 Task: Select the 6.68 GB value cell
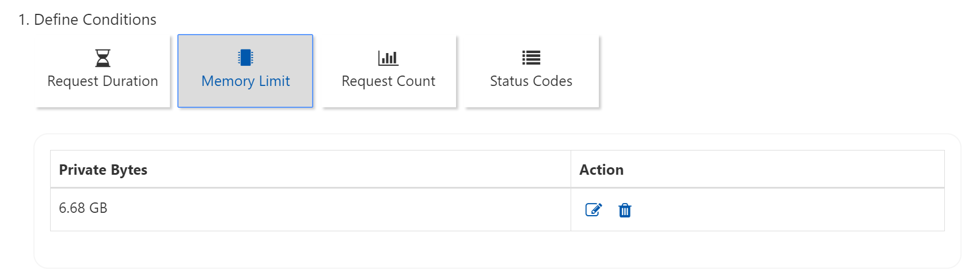(x=83, y=208)
